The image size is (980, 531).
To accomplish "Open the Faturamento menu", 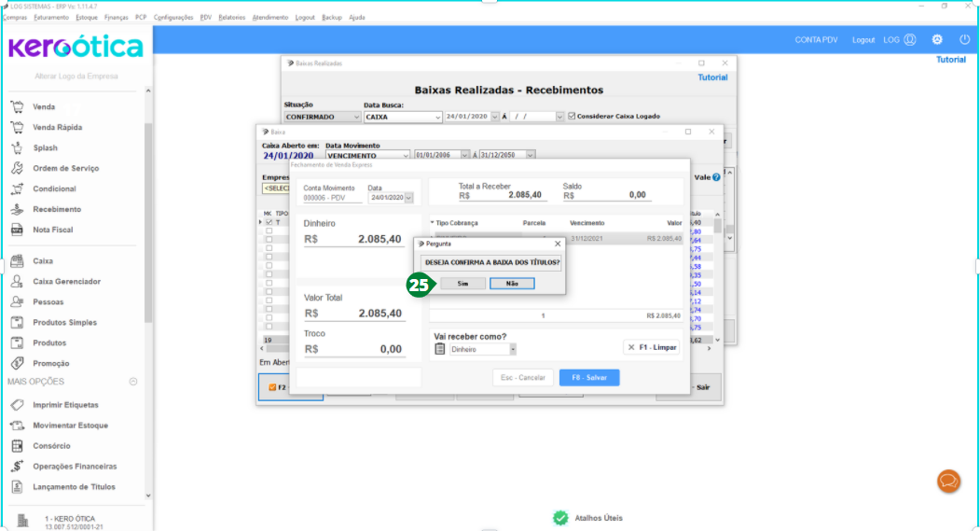I will (x=51, y=18).
